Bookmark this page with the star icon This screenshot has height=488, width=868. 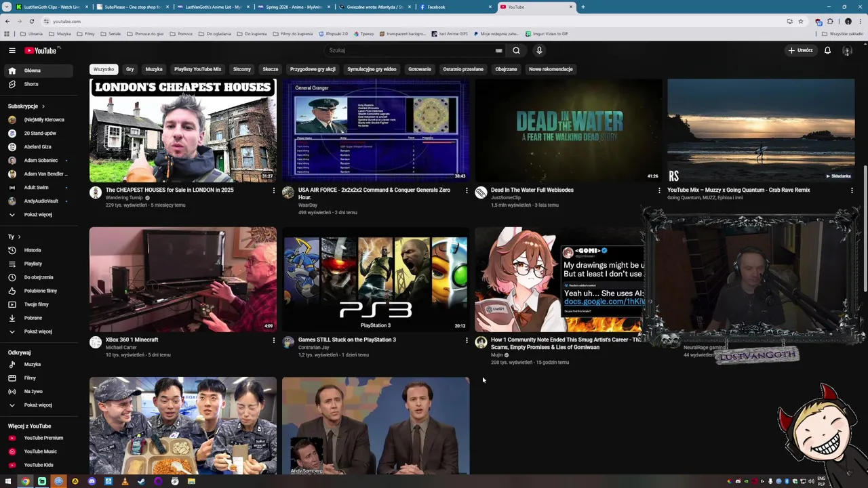tap(801, 21)
